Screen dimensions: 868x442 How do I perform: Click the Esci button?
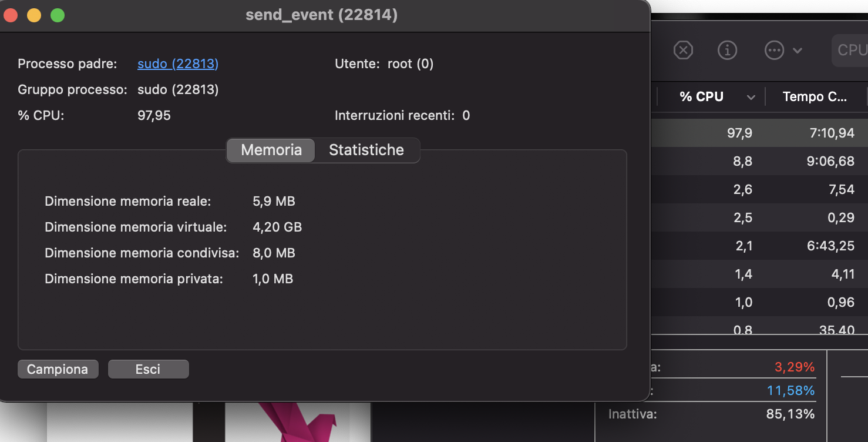[x=148, y=369]
